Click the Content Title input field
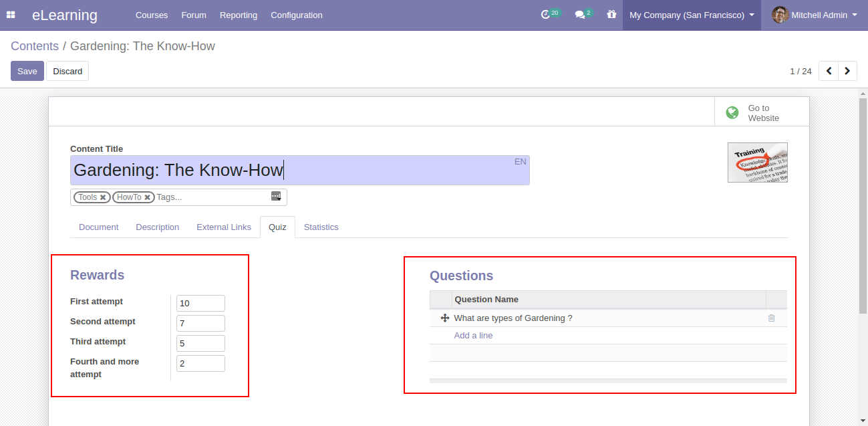The image size is (868, 426). click(300, 170)
